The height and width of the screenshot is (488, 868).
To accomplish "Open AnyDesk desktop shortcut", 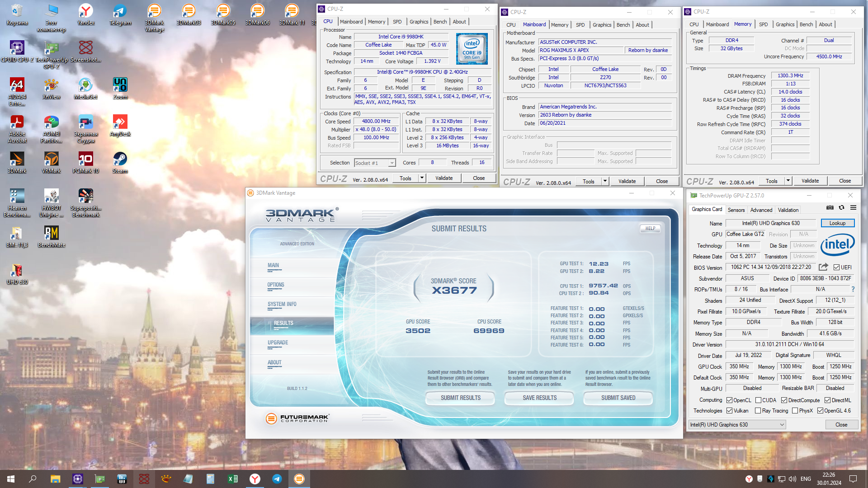I will coord(120,125).
